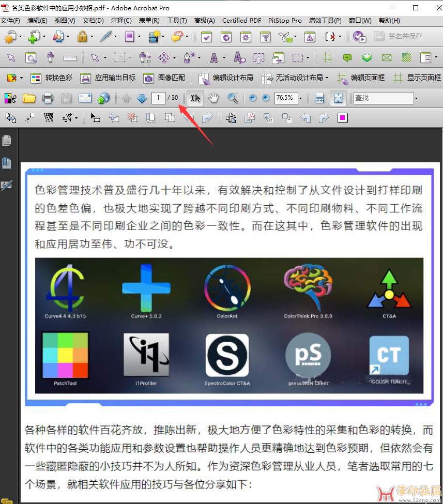Toggle the fit page view icon
Screen dimensions: 443x504
click(x=338, y=98)
